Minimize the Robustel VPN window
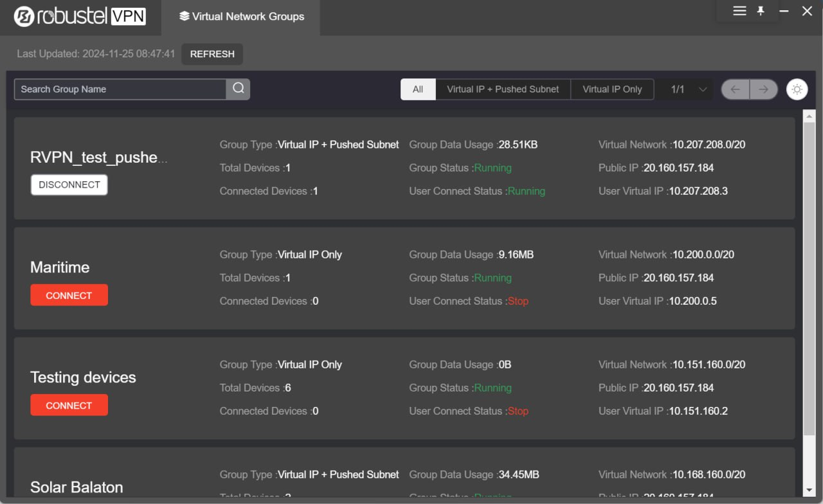This screenshot has width=823, height=504. pos(784,11)
